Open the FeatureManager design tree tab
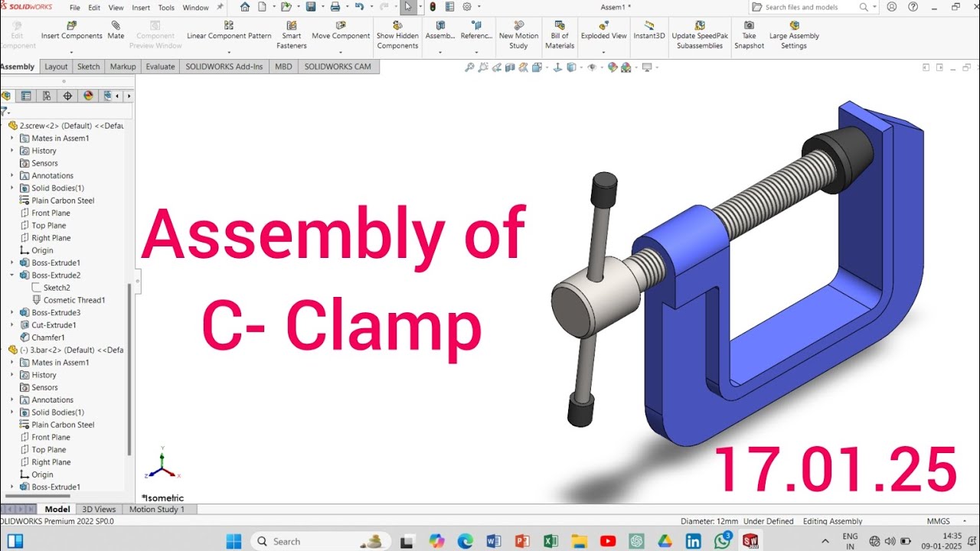Viewport: 980px width, 551px height. coord(6,96)
